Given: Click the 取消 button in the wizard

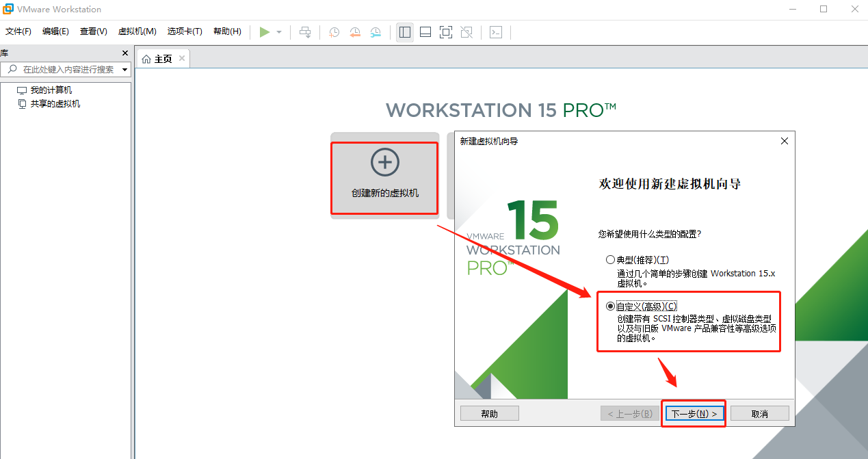Looking at the screenshot, I should point(760,414).
